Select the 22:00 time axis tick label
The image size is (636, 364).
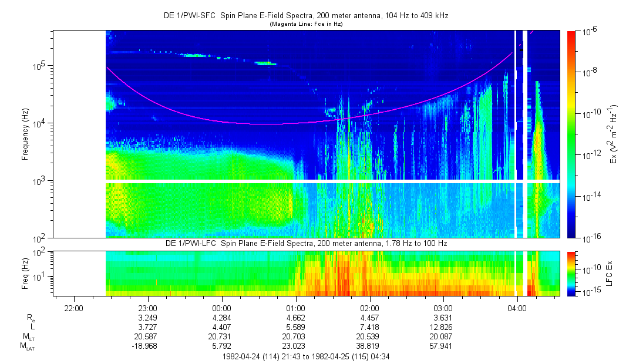pos(73,308)
